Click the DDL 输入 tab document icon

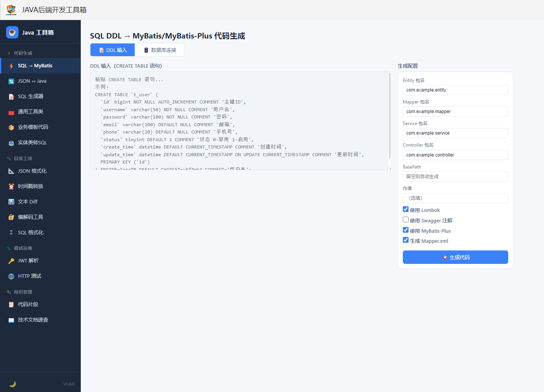tap(102, 50)
